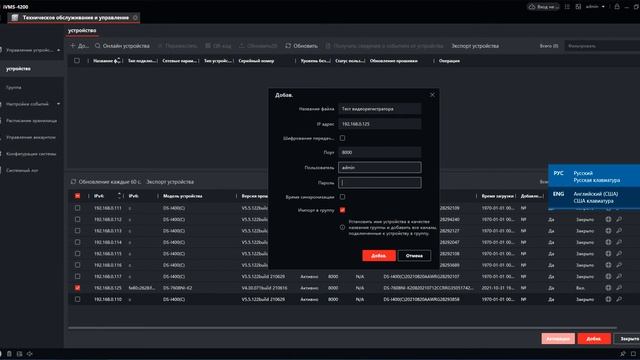The height and width of the screenshot is (360, 640).
Task: Open web config globe icon for row 192.168.0.116
Action: [x=608, y=265]
